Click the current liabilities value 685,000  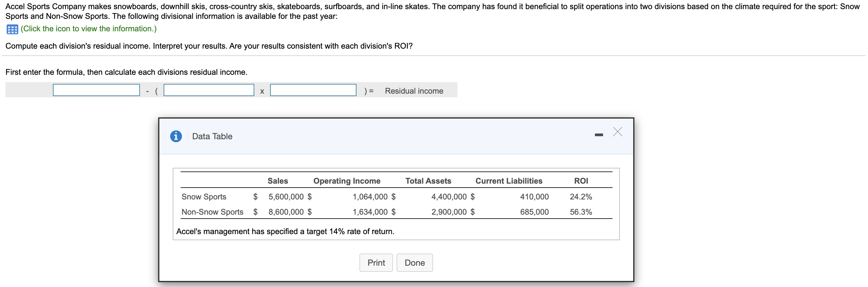point(534,212)
